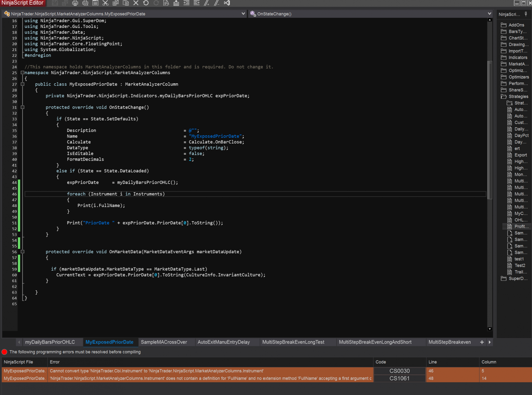Click the Comment selection icon

tap(207, 3)
